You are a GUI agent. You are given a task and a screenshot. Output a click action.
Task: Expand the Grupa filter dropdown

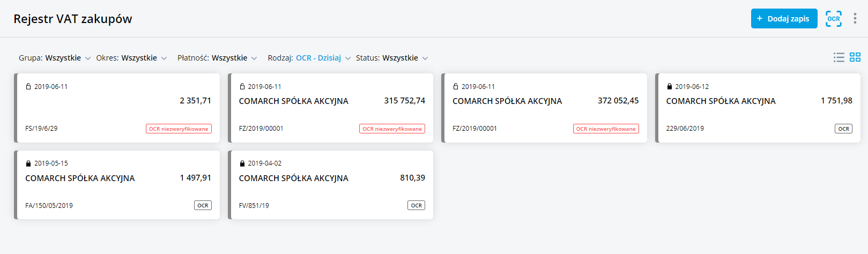point(54,58)
